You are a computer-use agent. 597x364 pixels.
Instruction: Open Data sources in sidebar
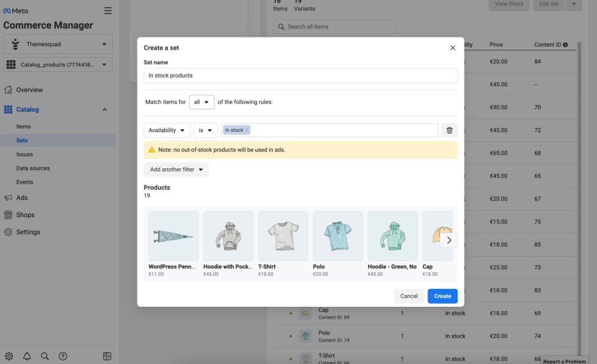pyautogui.click(x=33, y=168)
